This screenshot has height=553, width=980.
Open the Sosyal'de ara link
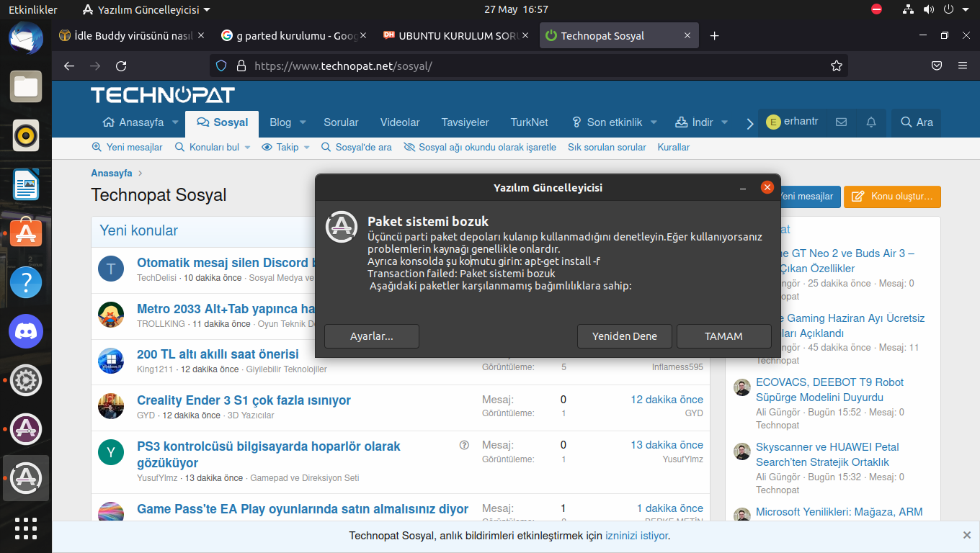point(357,147)
